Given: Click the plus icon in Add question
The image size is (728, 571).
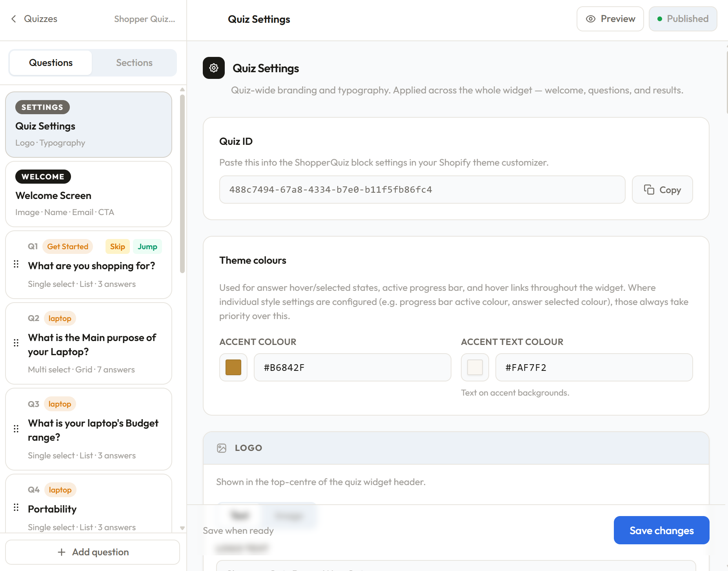Looking at the screenshot, I should tap(62, 552).
